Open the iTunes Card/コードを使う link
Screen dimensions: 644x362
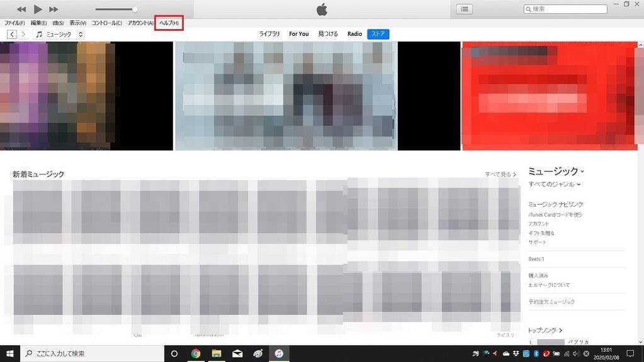pos(555,215)
